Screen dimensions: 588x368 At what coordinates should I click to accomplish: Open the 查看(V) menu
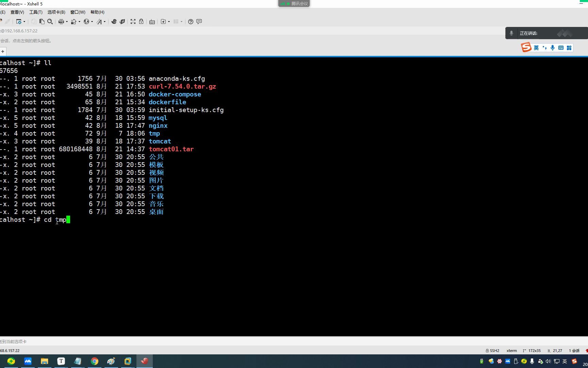17,12
